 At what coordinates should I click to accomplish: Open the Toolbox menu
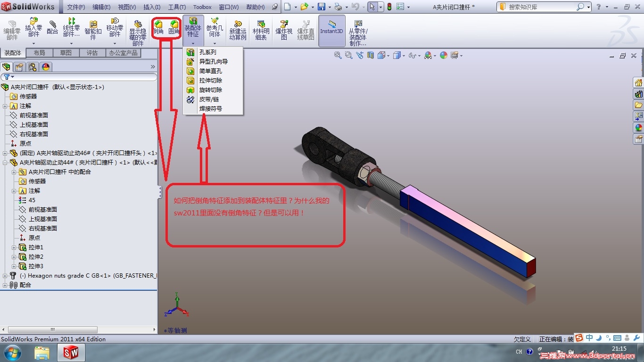pyautogui.click(x=202, y=7)
